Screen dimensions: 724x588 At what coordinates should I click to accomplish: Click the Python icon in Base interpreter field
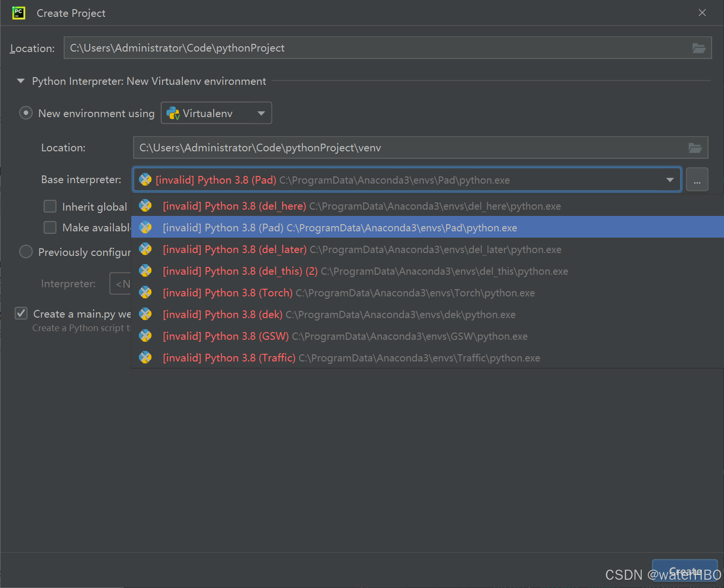pos(145,180)
